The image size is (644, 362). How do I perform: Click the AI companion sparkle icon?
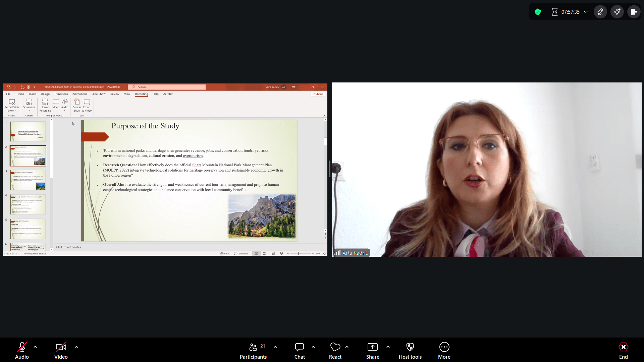[x=617, y=12]
